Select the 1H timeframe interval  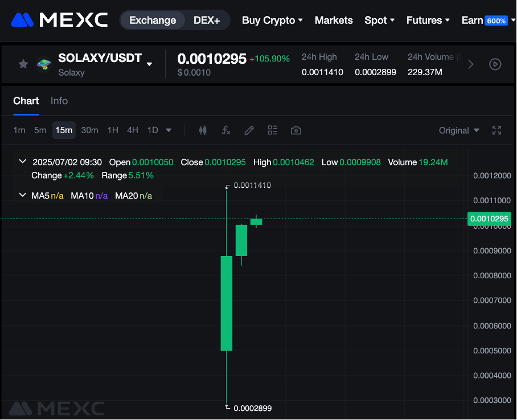click(113, 130)
